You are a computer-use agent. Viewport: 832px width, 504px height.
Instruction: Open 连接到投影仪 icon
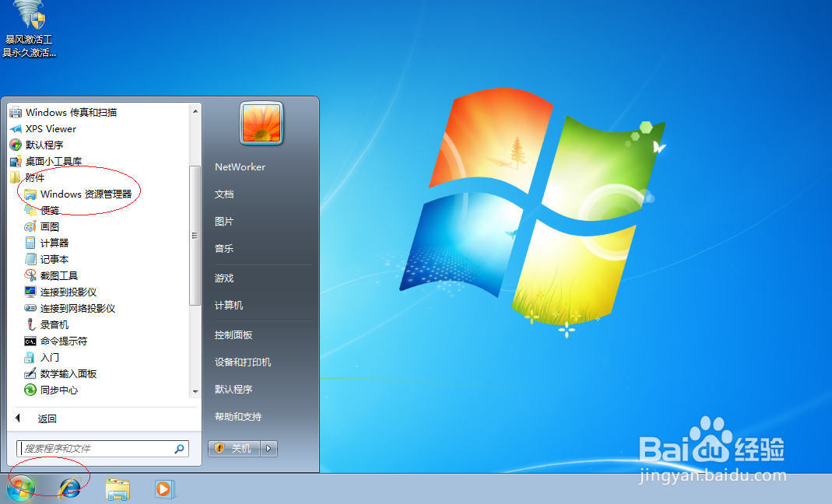click(x=30, y=292)
